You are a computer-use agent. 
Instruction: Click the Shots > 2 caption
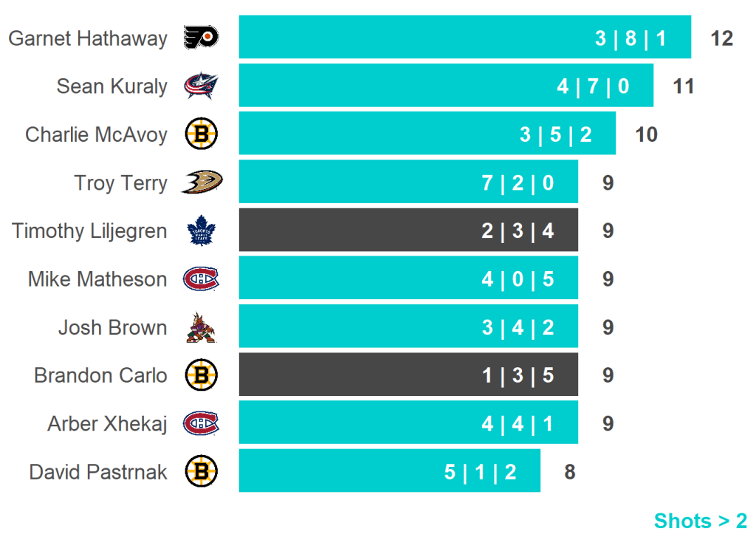point(700,521)
